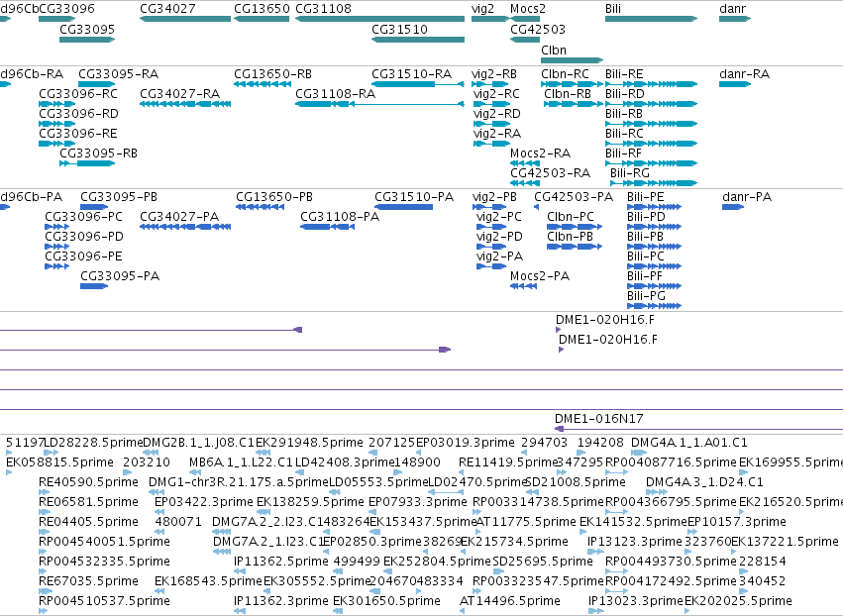The image size is (843, 616).
Task: Select EST IP11362.3prime label
Action: click(281, 600)
